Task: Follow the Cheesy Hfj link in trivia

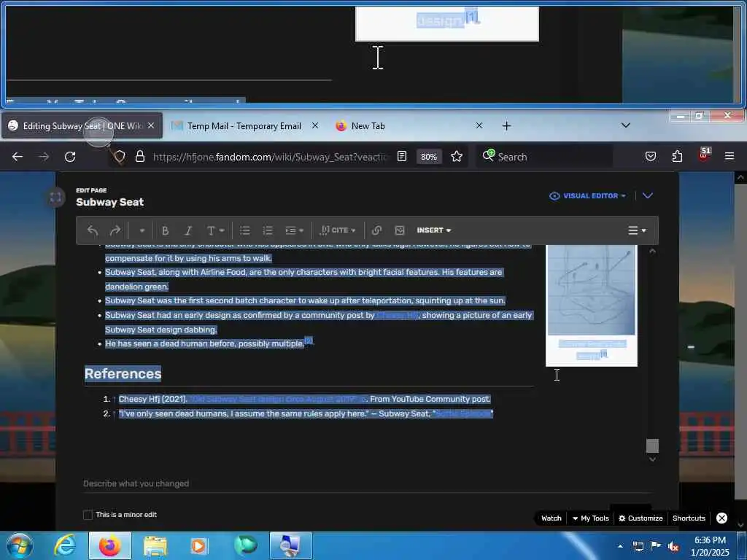Action: click(398, 315)
